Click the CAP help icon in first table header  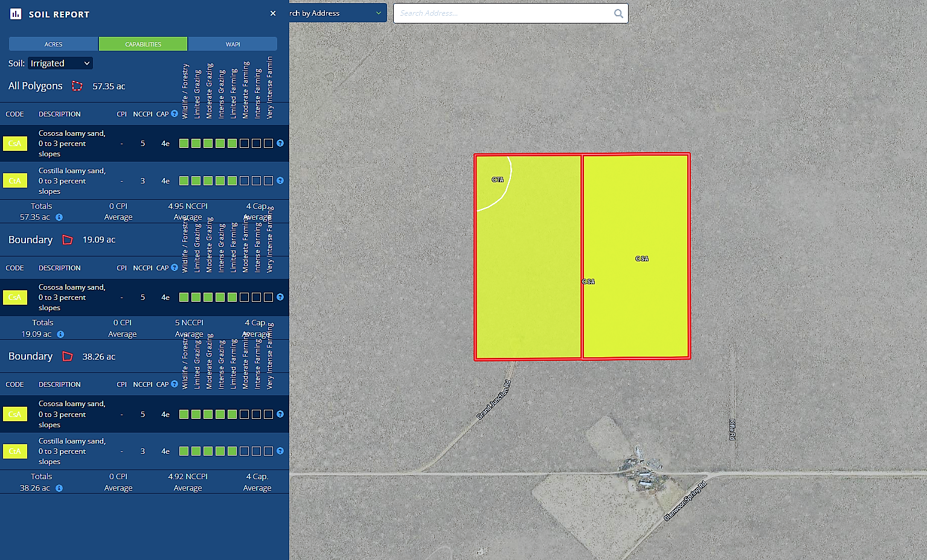pyautogui.click(x=175, y=114)
